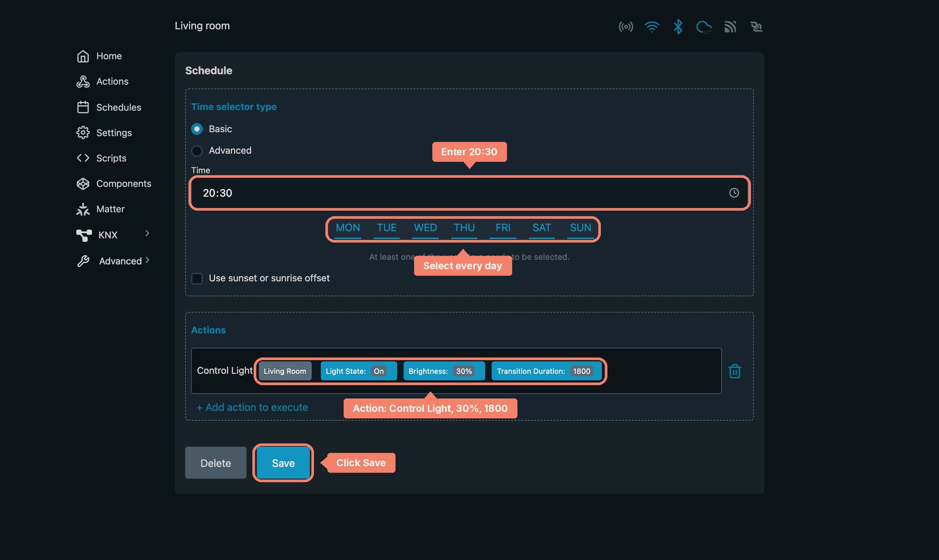
Task: Click the Matter star icon in sidebar
Action: pos(83,209)
